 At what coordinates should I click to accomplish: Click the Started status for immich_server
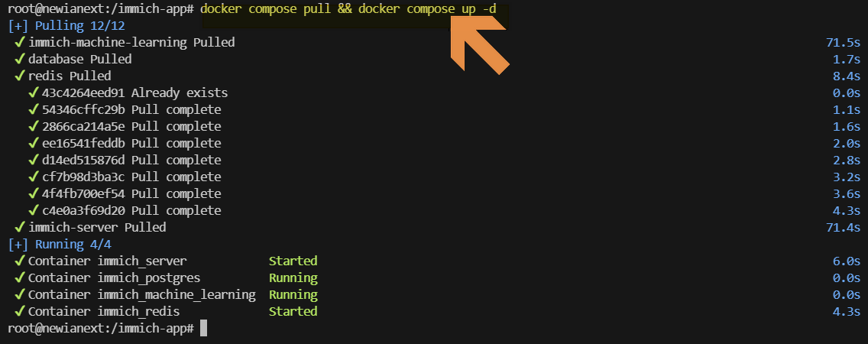pyautogui.click(x=293, y=261)
